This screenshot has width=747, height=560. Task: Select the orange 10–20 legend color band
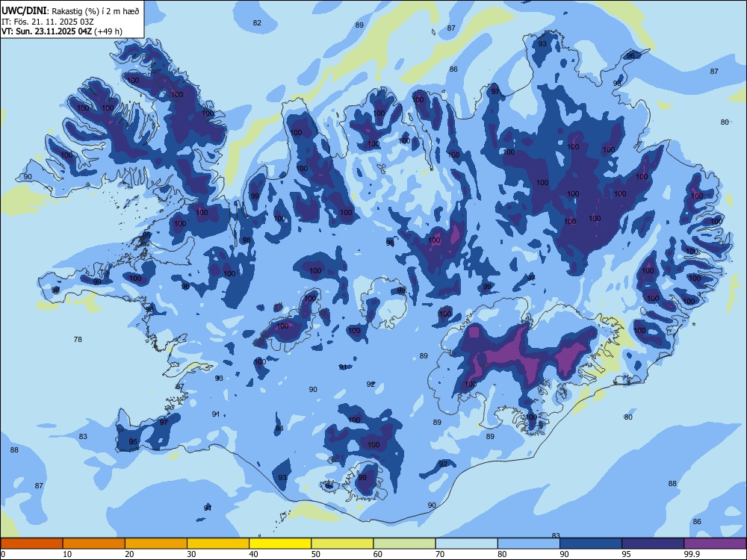coord(94,544)
